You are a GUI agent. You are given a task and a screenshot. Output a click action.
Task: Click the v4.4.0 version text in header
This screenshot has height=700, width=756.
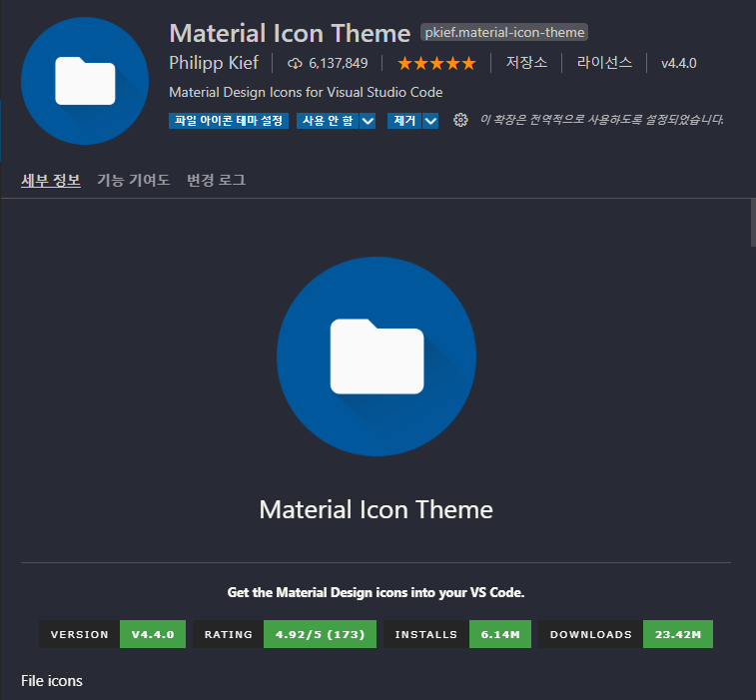(679, 63)
